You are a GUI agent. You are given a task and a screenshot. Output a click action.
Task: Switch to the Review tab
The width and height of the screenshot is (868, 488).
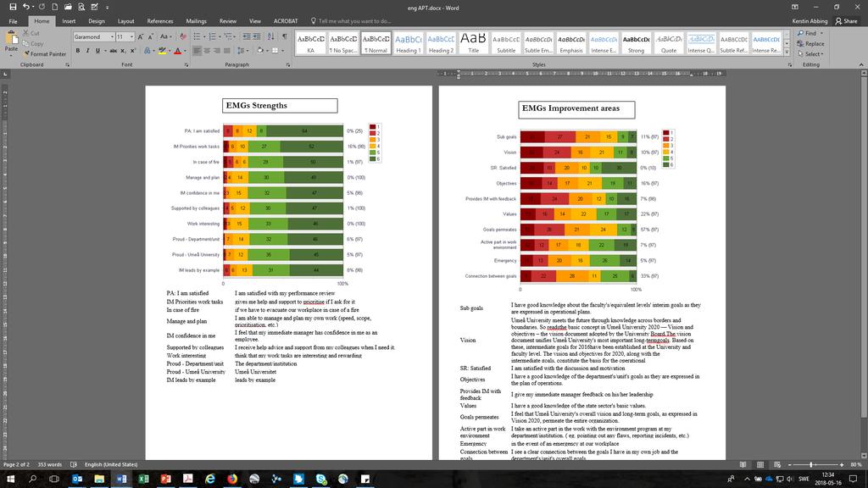(227, 21)
